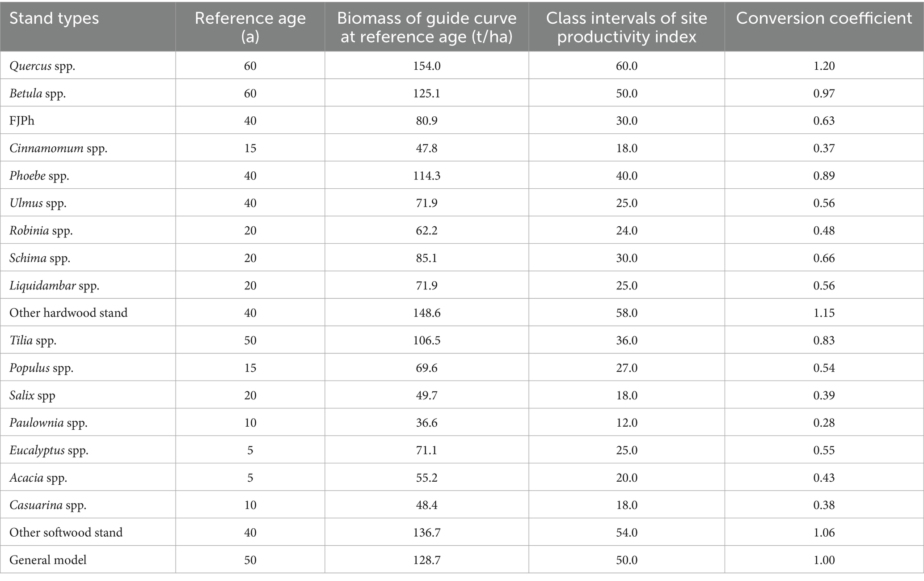Select the 'Paulownia spp.' stand type cell
Screen dimensions: 924x581
click(x=48, y=423)
